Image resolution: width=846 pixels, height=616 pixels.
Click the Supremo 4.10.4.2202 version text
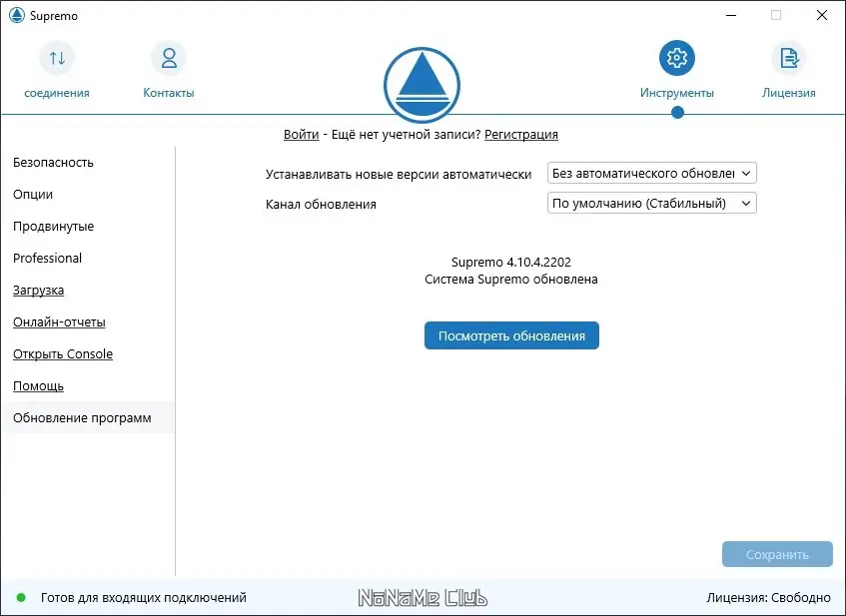click(511, 263)
